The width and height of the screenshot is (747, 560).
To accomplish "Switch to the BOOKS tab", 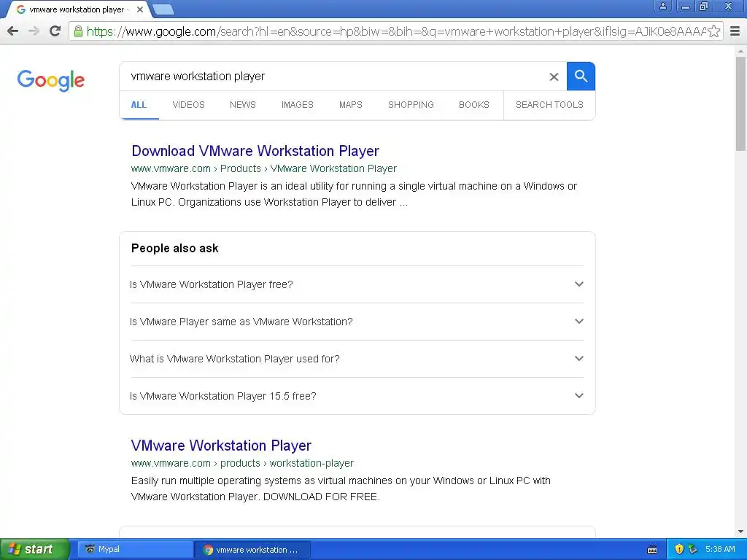I will [x=474, y=105].
